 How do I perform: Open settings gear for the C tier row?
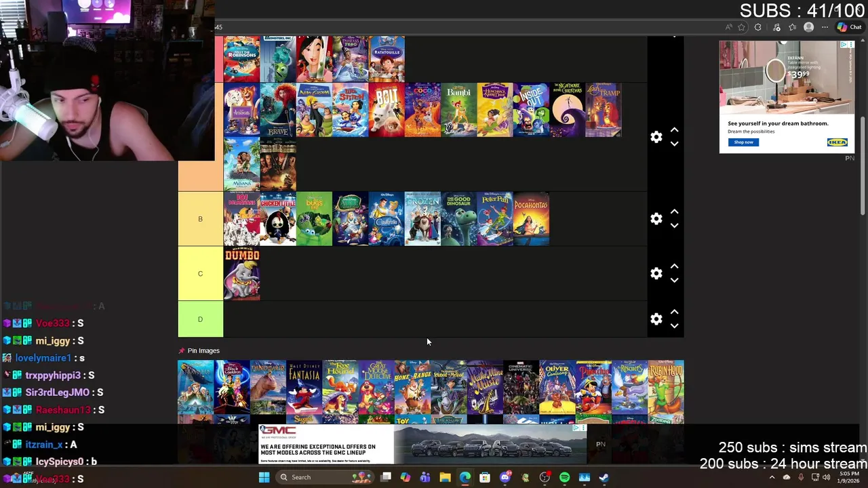(x=656, y=273)
